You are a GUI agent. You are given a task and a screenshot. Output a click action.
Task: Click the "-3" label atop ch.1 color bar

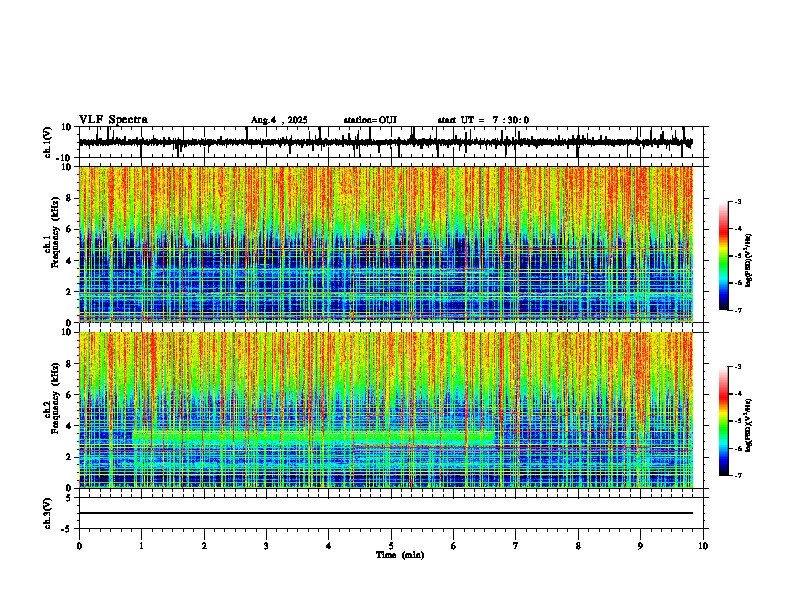coord(737,201)
